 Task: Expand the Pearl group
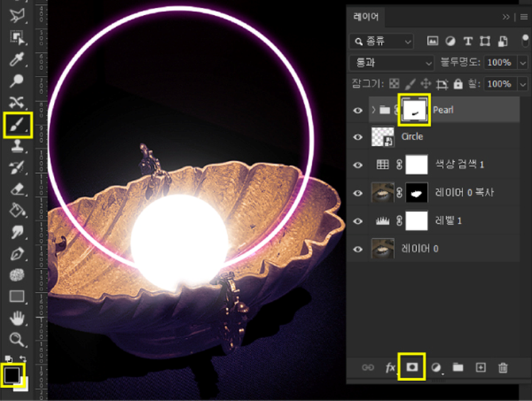click(373, 110)
